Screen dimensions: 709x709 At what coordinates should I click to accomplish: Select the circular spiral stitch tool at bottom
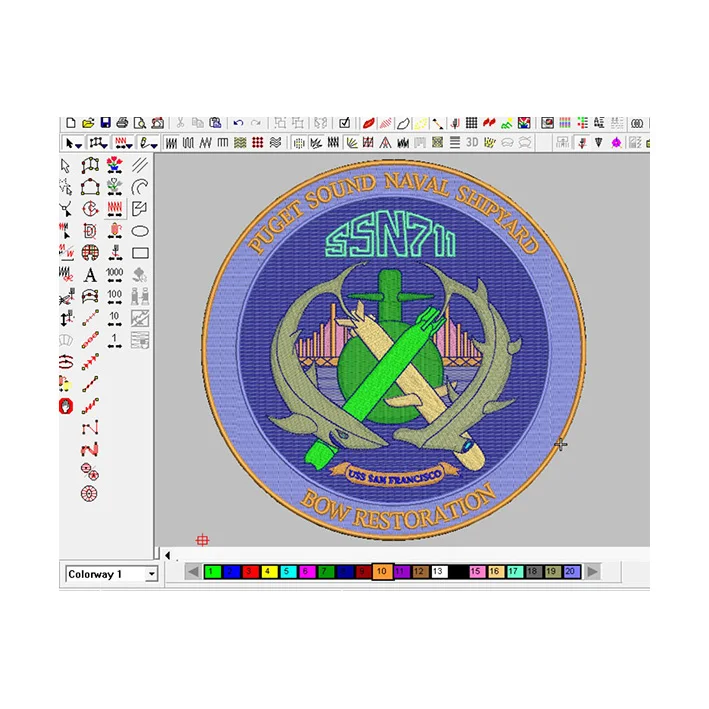coord(89,493)
